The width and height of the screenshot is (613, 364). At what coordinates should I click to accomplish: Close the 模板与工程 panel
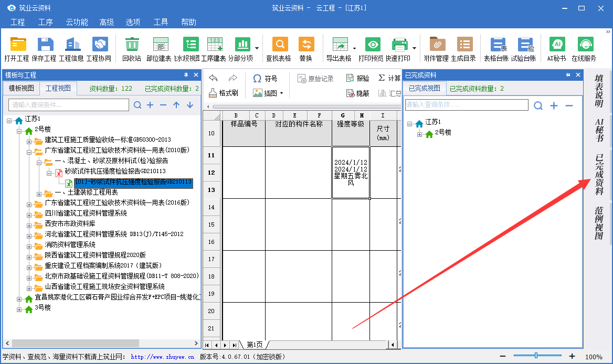click(196, 74)
